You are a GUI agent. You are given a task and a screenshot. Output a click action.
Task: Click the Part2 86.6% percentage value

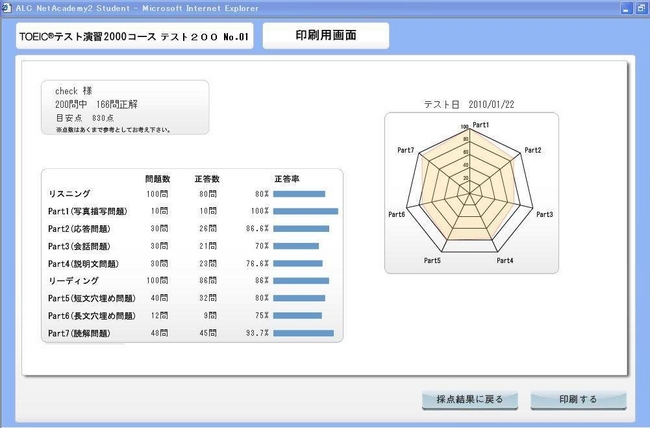257,229
